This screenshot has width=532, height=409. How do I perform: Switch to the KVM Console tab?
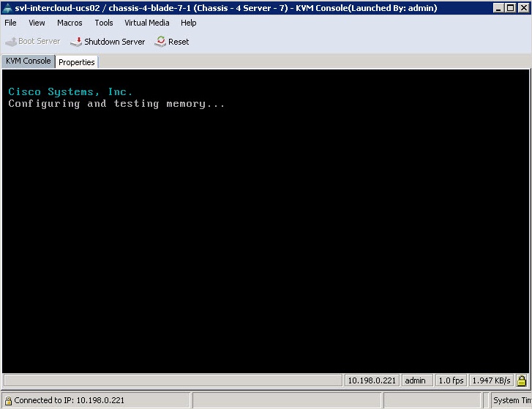[28, 61]
